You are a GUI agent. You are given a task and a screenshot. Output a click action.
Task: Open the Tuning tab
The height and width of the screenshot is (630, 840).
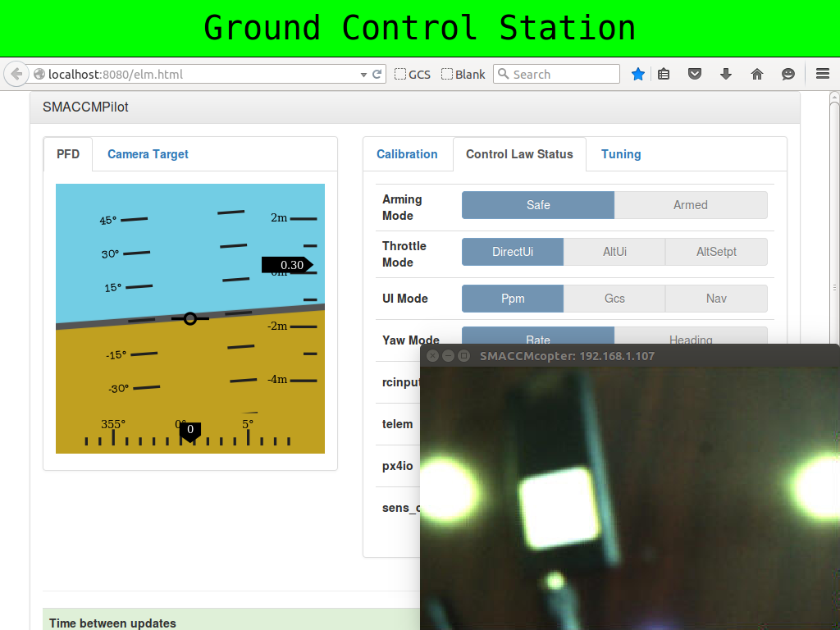621,154
